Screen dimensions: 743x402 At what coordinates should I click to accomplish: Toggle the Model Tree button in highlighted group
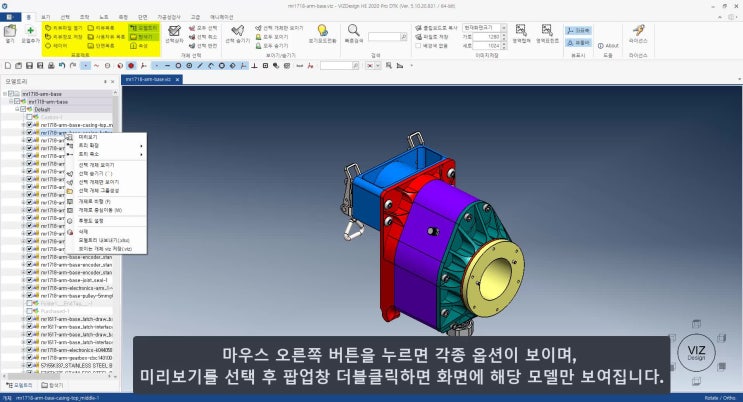pyautogui.click(x=144, y=28)
